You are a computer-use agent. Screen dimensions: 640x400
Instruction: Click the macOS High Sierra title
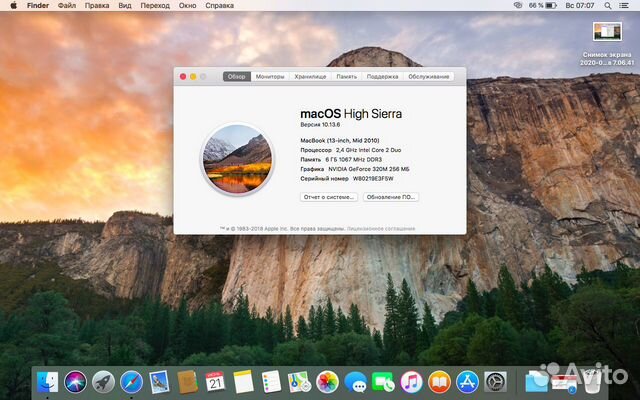(x=351, y=113)
